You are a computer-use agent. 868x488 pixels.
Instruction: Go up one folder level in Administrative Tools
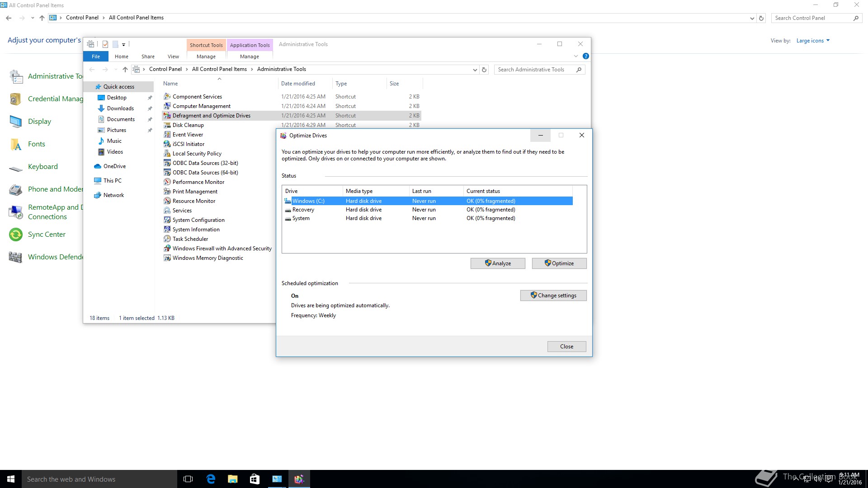125,70
